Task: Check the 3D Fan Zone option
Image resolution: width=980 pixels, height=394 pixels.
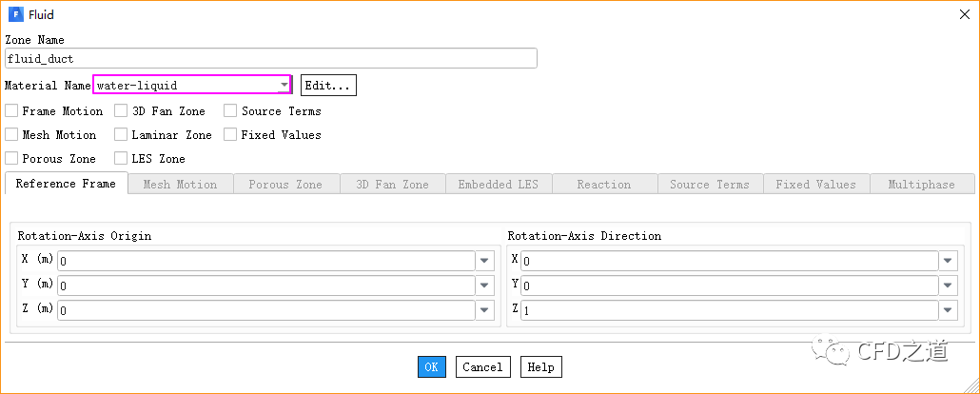Action: (121, 111)
